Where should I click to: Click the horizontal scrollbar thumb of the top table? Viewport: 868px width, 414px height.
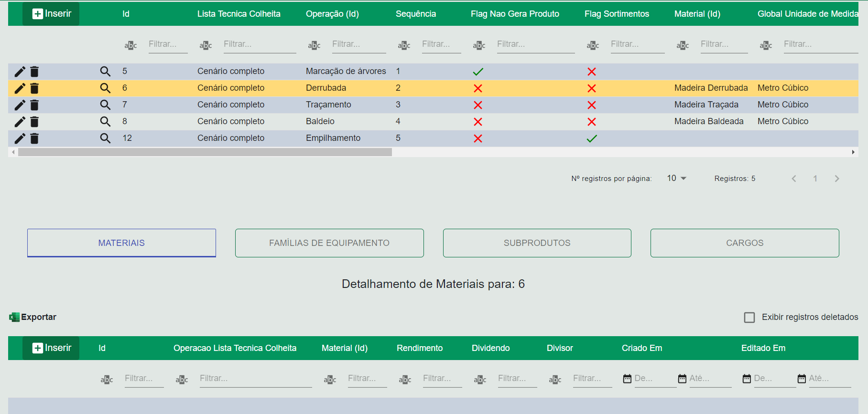205,152
